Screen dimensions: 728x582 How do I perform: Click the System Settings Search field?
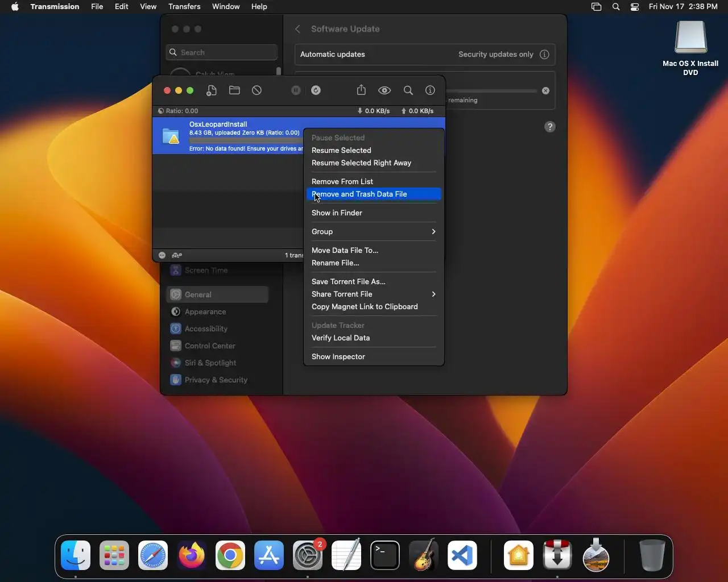pos(222,52)
